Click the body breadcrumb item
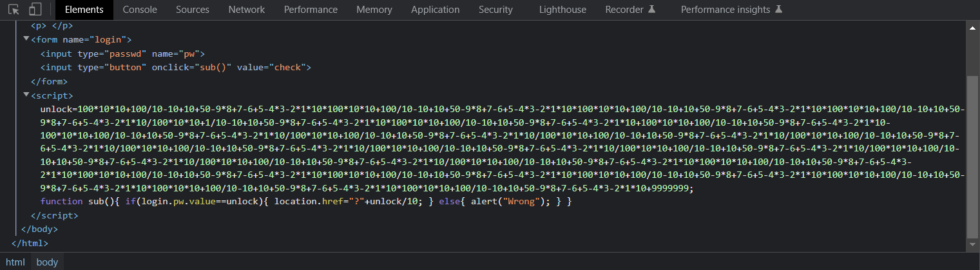Screen dimensions: 980x270 click(x=47, y=262)
